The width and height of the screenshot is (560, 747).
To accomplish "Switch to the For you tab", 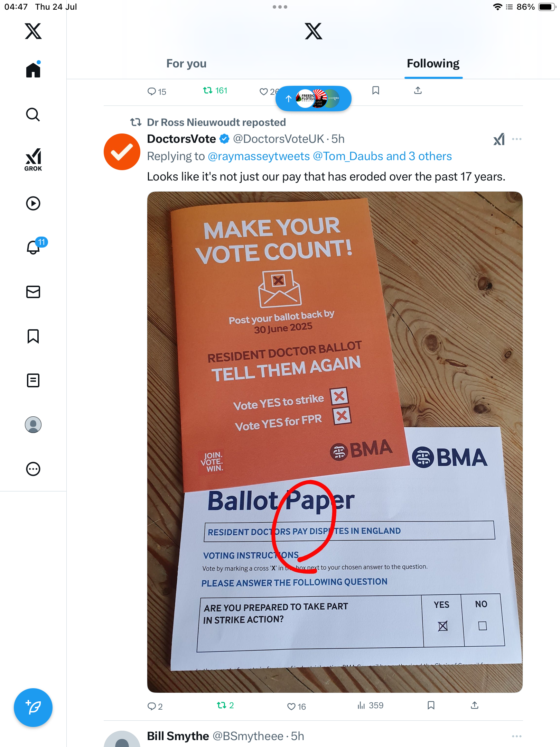I will click(x=186, y=64).
